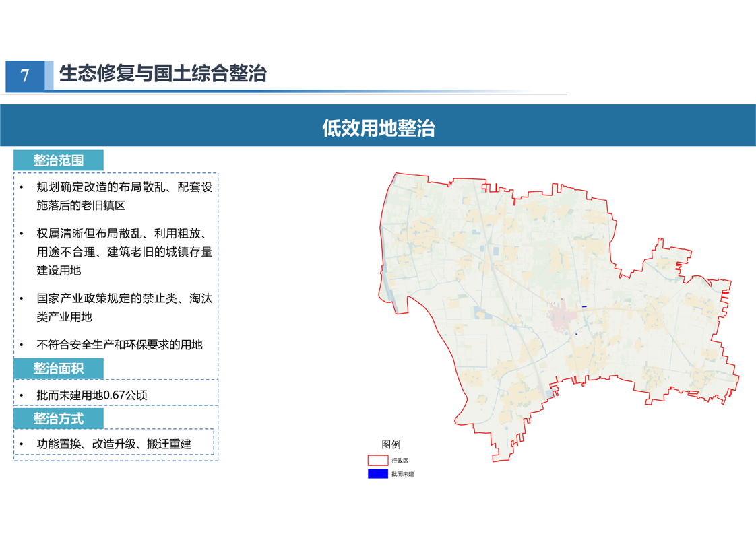Select the 整治方式 section label
This screenshot has width=756, height=534.
[x=59, y=418]
